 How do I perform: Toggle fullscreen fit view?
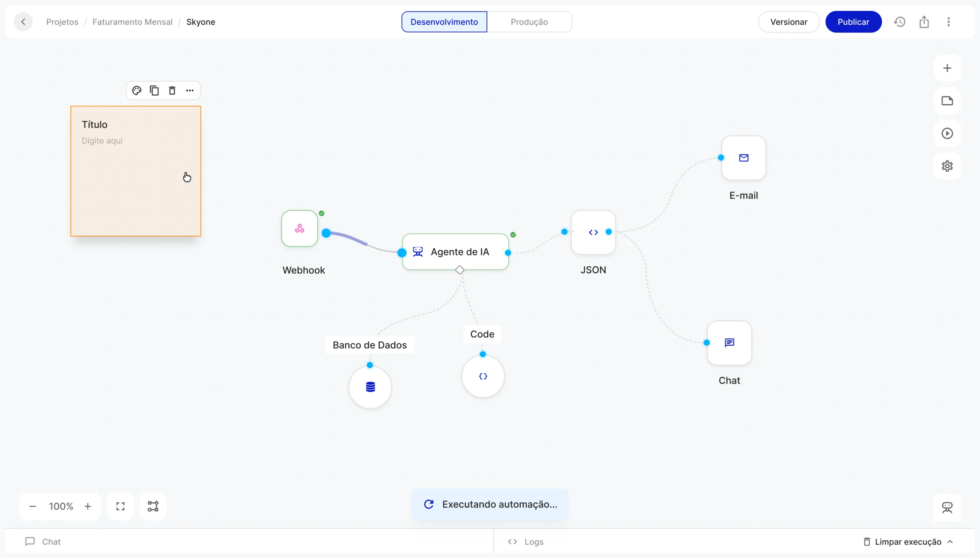point(120,506)
